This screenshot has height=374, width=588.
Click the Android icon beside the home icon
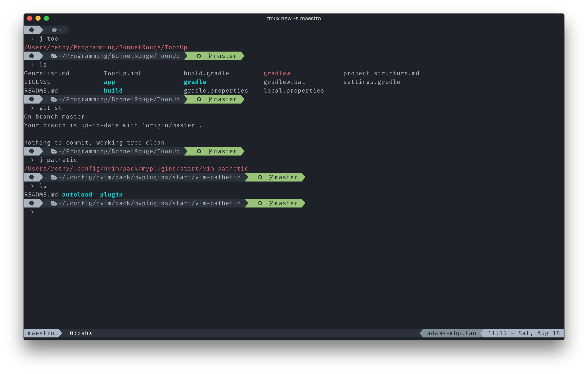point(31,30)
